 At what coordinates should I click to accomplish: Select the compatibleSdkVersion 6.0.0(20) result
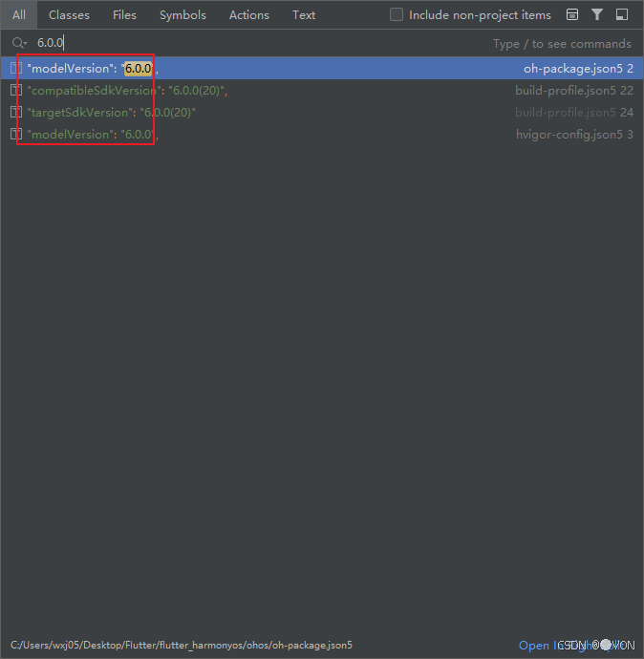(x=322, y=90)
